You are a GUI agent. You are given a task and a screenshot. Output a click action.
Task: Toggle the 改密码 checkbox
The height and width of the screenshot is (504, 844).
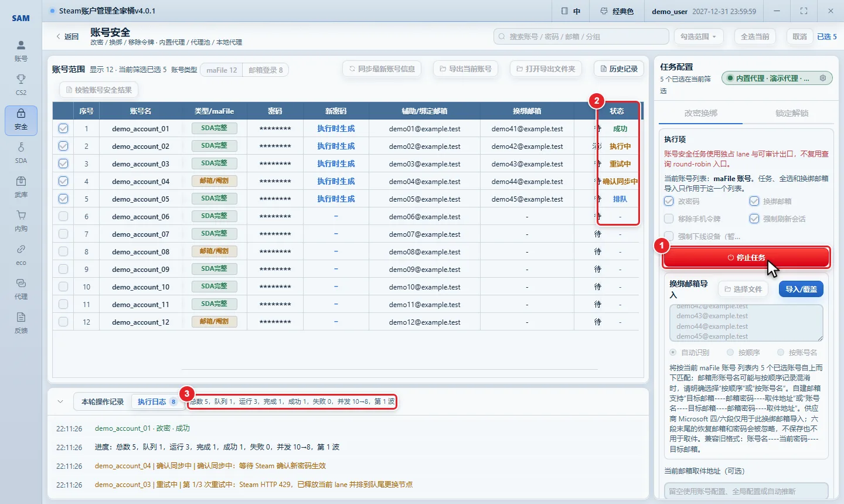(669, 201)
